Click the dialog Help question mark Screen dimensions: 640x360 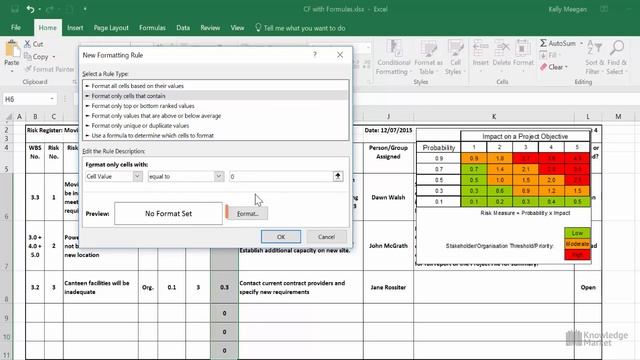pos(315,55)
